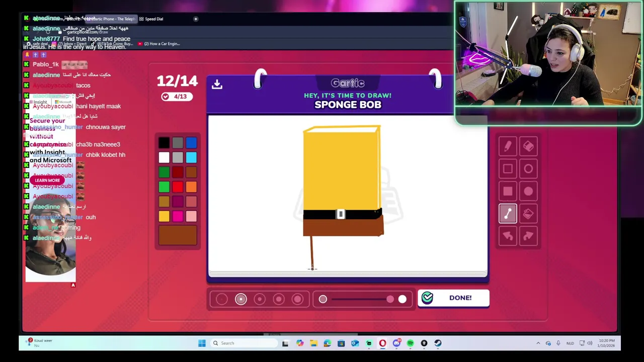Switch to the Speed Dial tab
The image size is (644, 362).
click(151, 19)
